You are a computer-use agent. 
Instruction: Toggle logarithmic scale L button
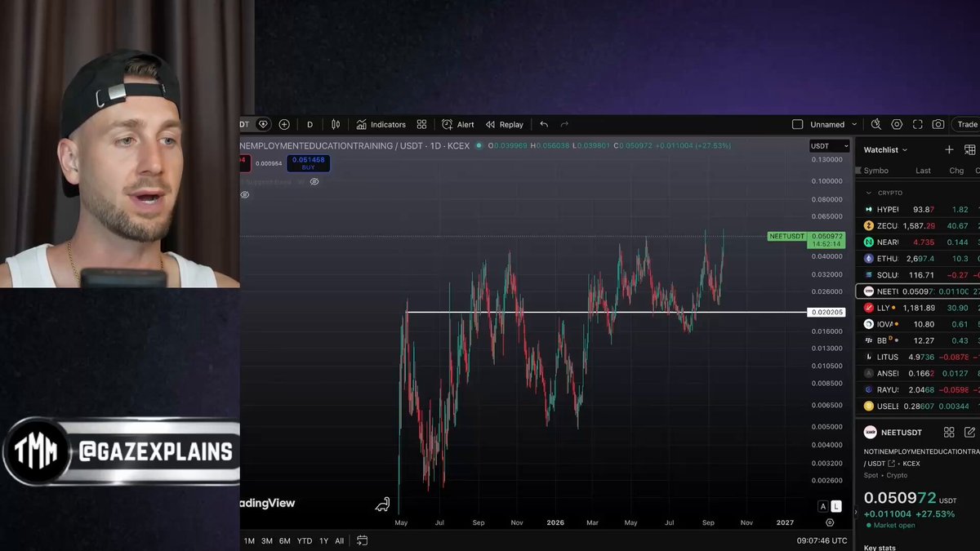(x=836, y=507)
